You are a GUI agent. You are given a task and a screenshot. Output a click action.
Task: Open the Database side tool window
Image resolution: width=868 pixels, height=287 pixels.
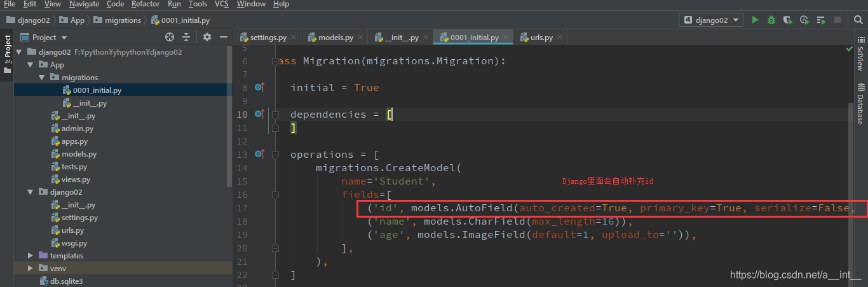(x=860, y=104)
